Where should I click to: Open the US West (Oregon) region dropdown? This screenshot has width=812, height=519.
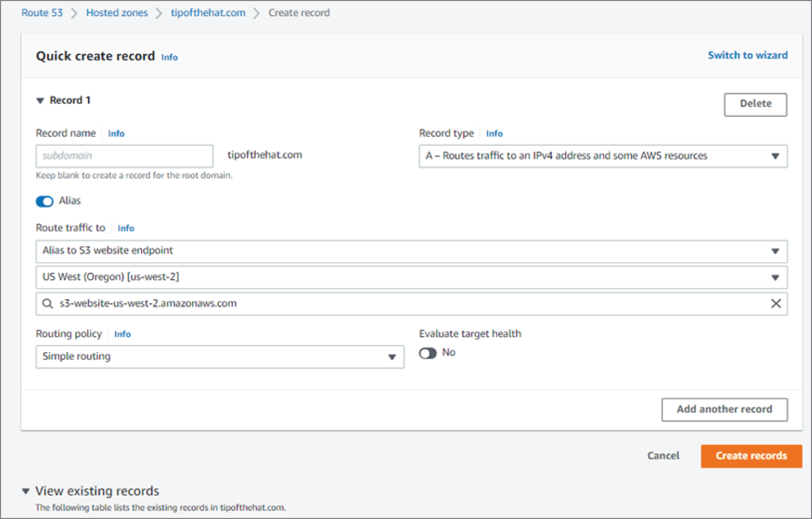pyautogui.click(x=411, y=277)
